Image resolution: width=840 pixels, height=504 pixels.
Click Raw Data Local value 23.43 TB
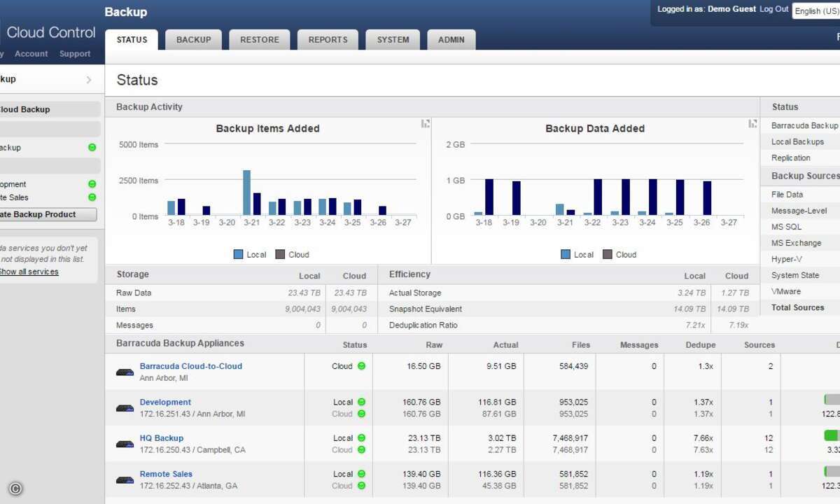pos(304,293)
